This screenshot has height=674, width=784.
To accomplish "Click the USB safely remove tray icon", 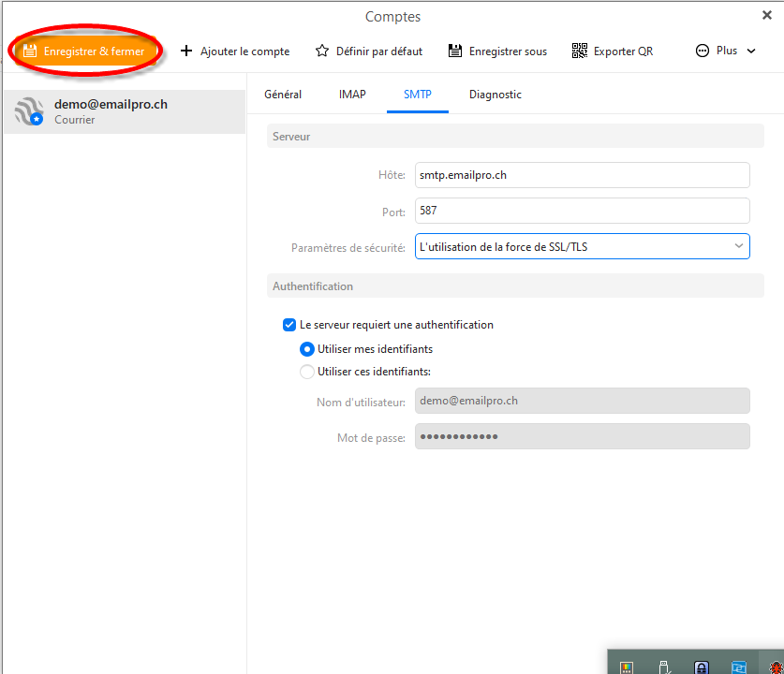I will [663, 667].
